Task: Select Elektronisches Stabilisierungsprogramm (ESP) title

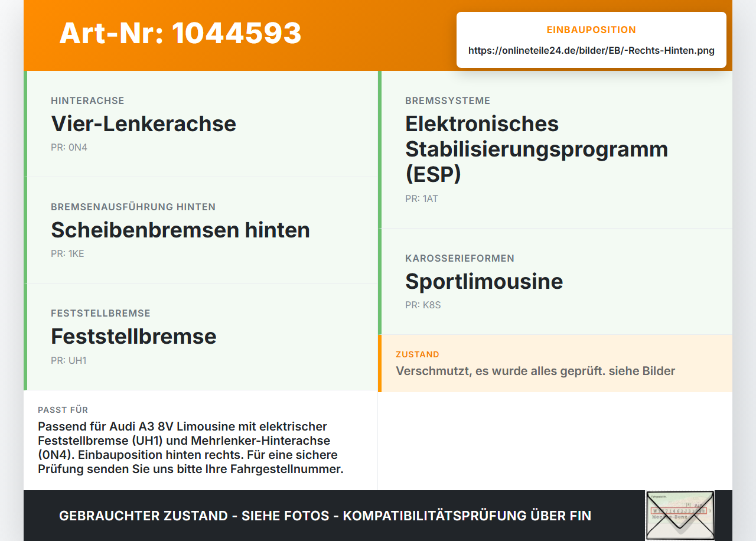Action: [x=536, y=149]
